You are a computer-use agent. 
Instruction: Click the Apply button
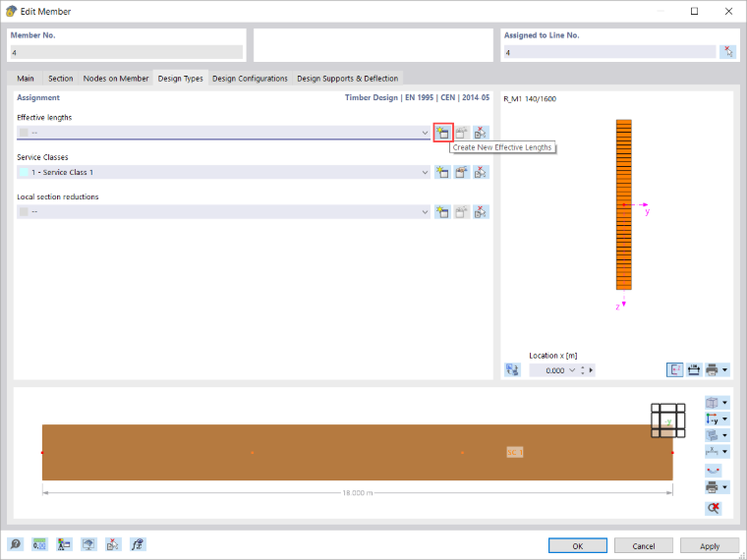(710, 545)
